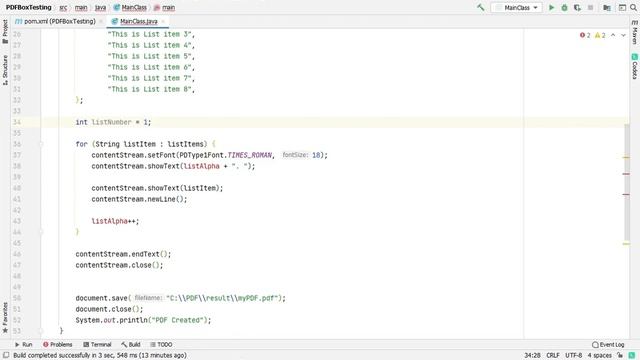Click the bottom yellow warning stripe marker
The image size is (640, 360).
pyautogui.click(x=626, y=244)
